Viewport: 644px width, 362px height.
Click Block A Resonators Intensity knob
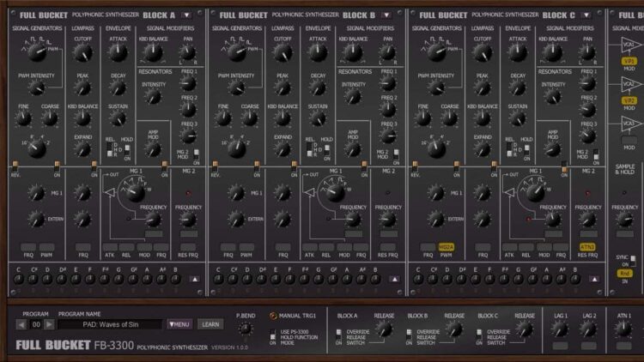(x=153, y=96)
